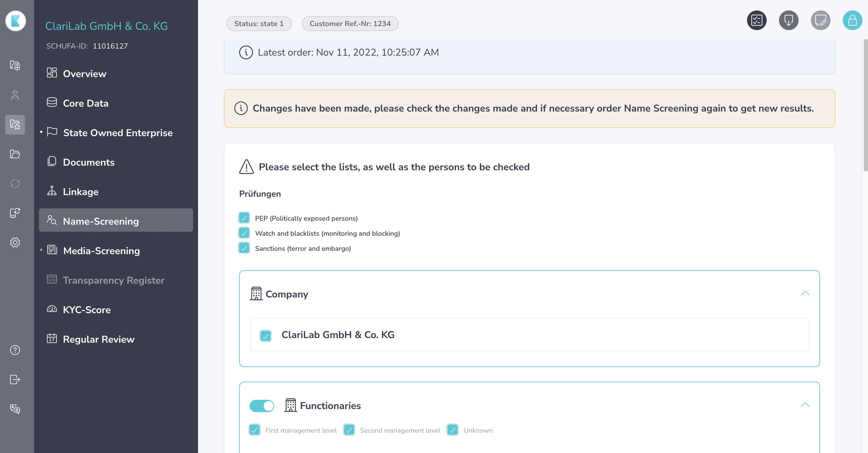Open Media-Screening section
Screen dimensions: 868x453
(116, 250)
